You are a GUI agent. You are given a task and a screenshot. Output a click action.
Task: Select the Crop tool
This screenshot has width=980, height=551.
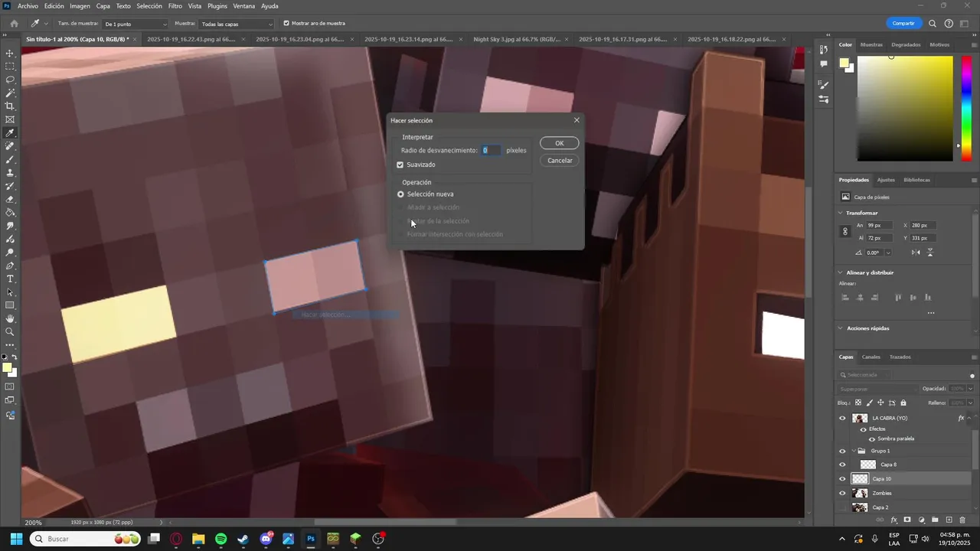coord(10,106)
